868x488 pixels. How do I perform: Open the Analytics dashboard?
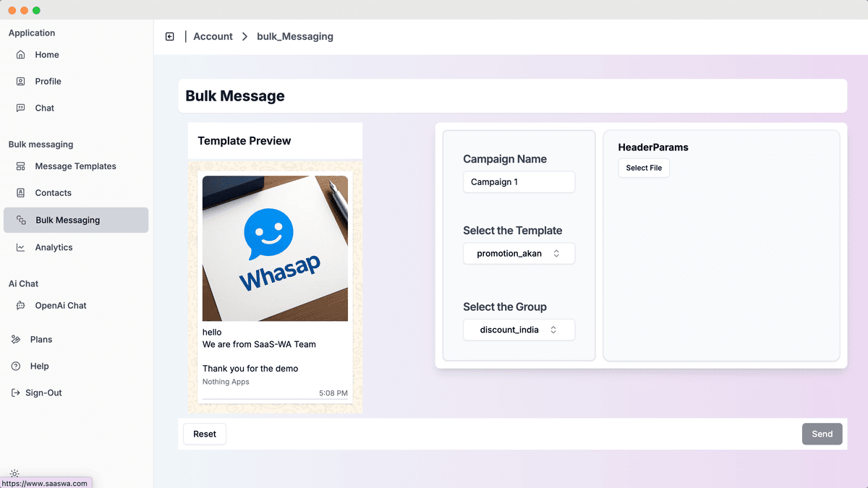point(54,247)
